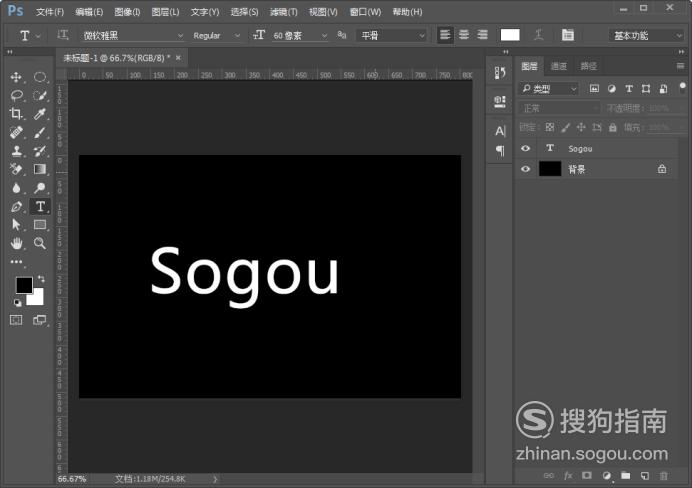Viewport: 692px width, 488px height.
Task: Select the Eraser tool
Action: tap(16, 169)
